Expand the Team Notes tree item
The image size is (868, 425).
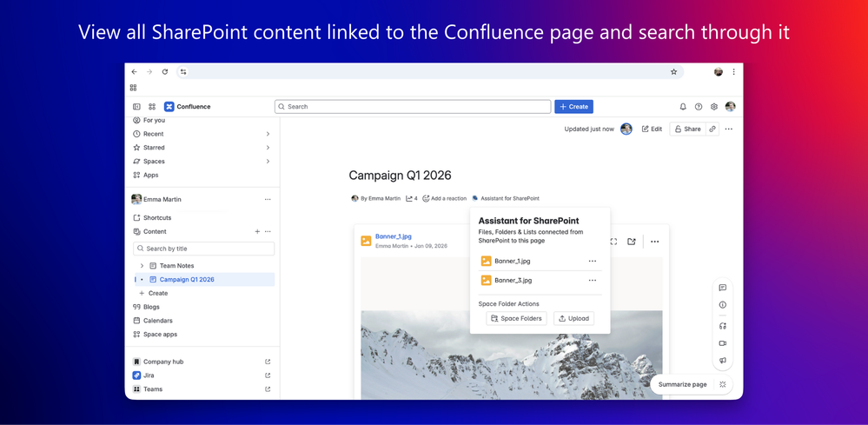click(142, 266)
